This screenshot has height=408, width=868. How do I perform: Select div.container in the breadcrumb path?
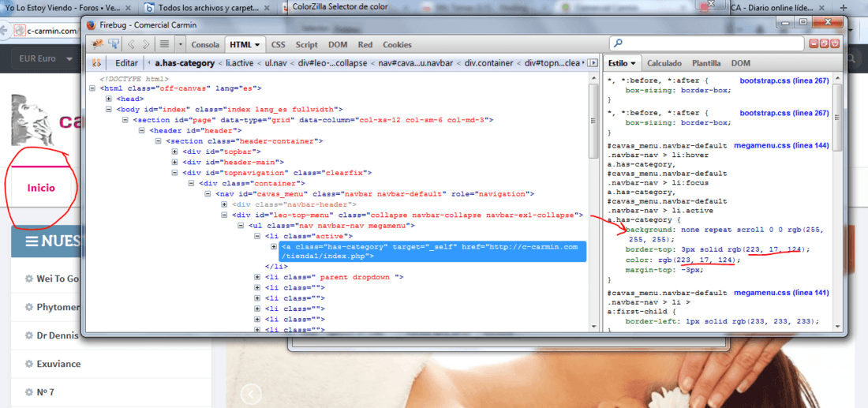(488, 63)
